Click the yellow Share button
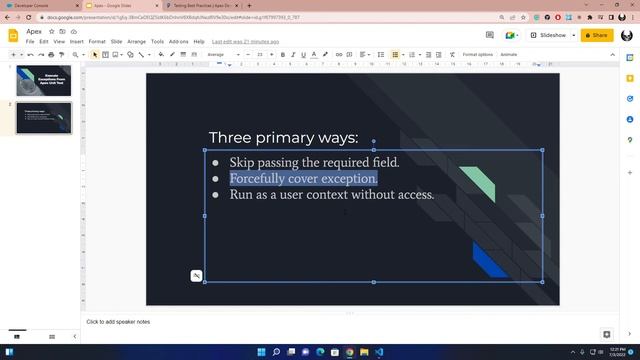 click(597, 36)
